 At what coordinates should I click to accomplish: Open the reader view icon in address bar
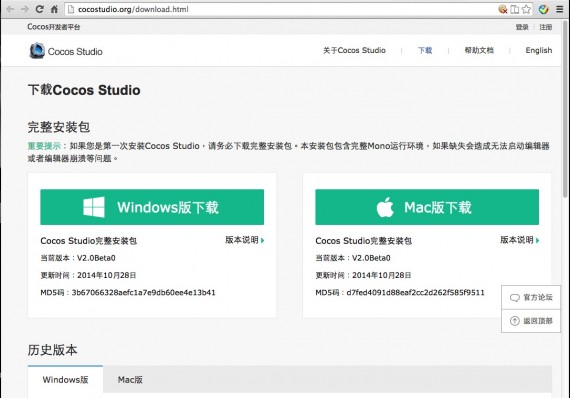coord(515,9)
